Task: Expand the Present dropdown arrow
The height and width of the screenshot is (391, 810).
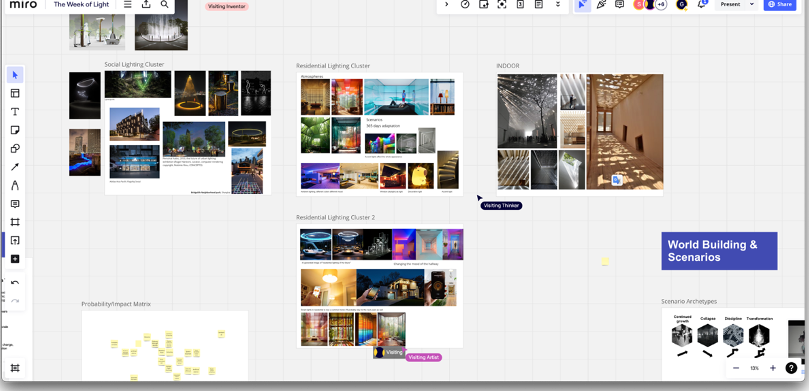Action: [x=752, y=4]
